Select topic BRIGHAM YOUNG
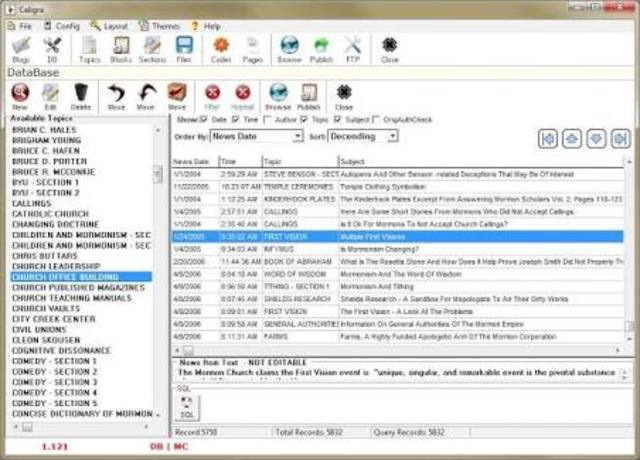 click(47, 140)
